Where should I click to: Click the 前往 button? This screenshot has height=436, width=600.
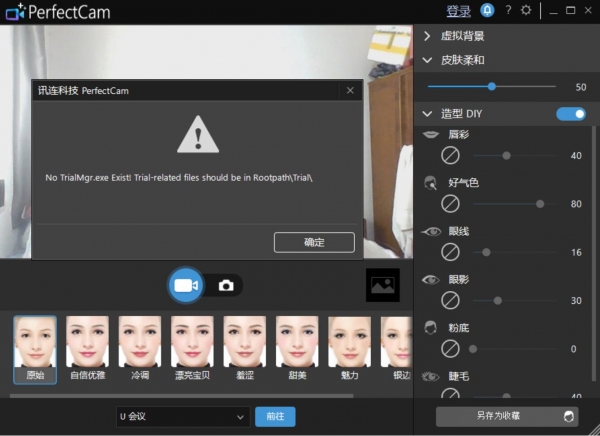click(275, 416)
